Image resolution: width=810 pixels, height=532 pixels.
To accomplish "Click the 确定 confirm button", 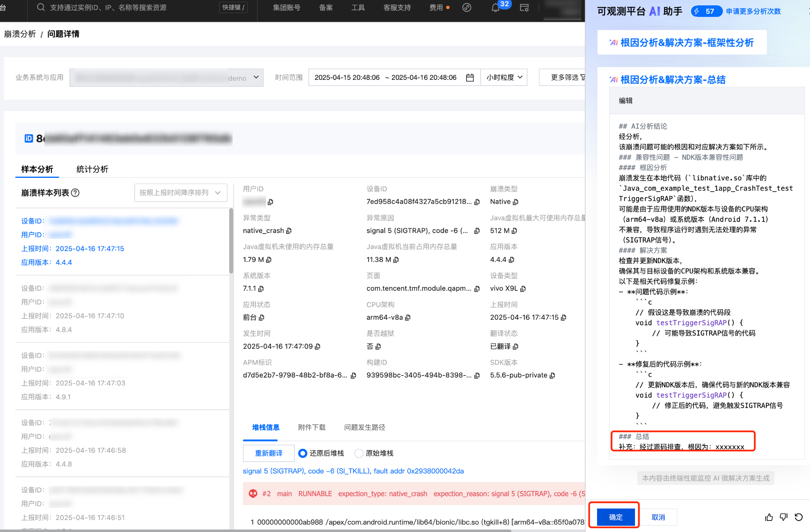I will click(x=616, y=517).
